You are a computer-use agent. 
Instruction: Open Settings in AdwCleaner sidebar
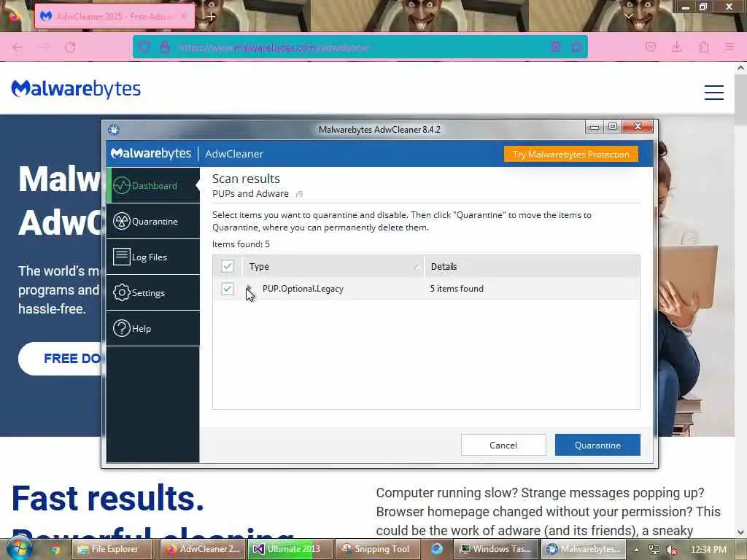point(153,292)
